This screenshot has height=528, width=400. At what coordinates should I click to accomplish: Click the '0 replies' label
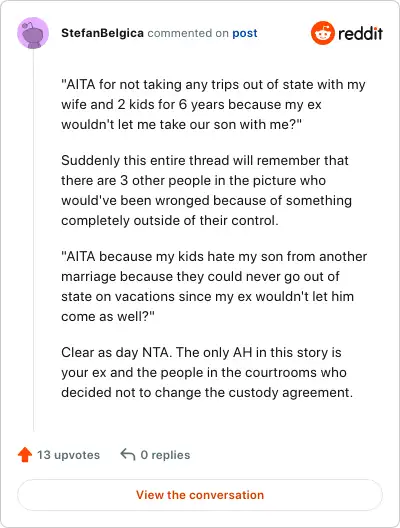pyautogui.click(x=165, y=455)
